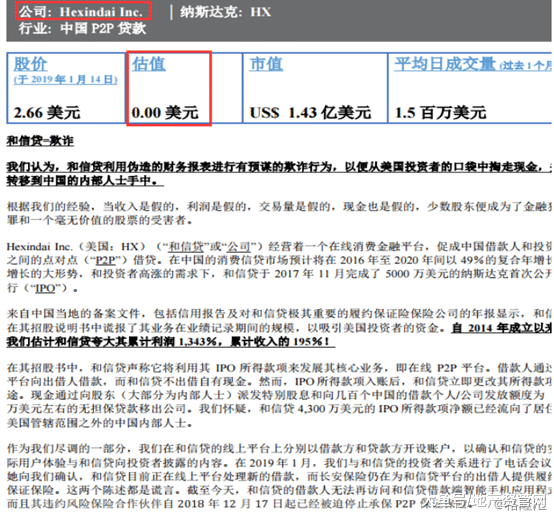Click the bold line starting 我们认为,和信贷利用伪造
This screenshot has width=554, height=518.
click(279, 166)
